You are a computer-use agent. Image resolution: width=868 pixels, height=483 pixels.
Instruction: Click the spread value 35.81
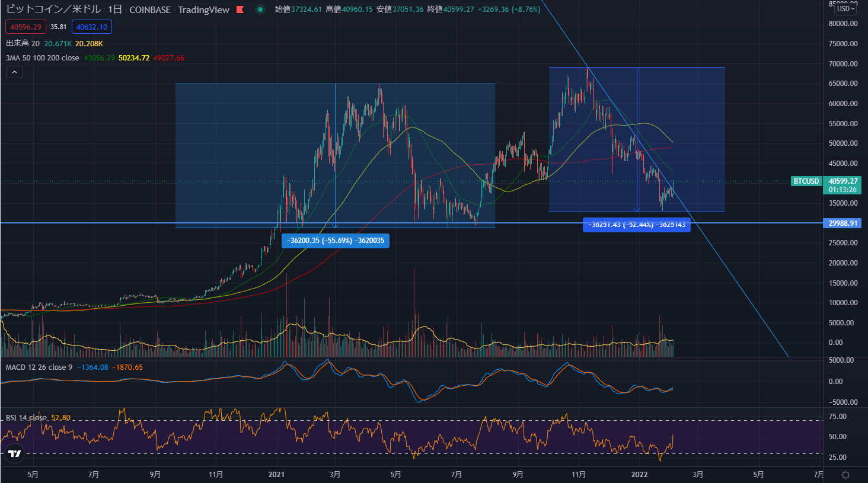point(58,27)
